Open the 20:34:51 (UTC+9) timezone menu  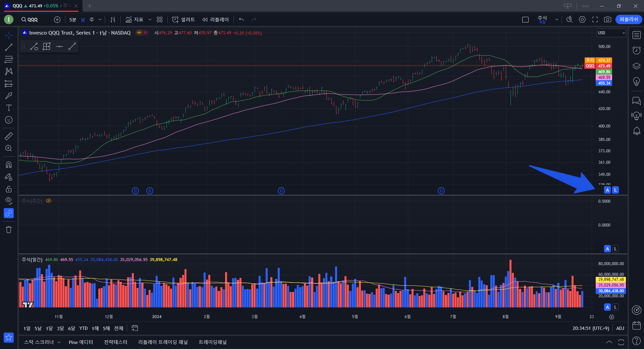click(x=591, y=328)
